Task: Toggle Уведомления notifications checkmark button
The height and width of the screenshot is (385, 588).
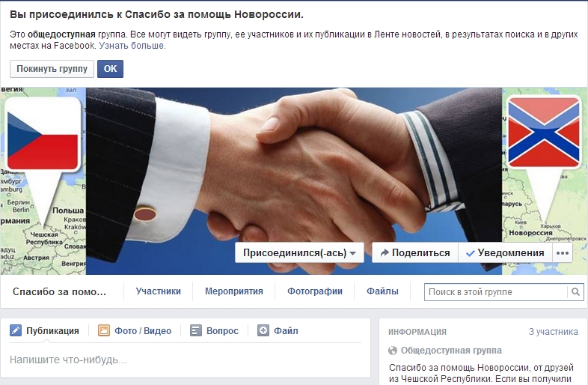Action: [505, 253]
